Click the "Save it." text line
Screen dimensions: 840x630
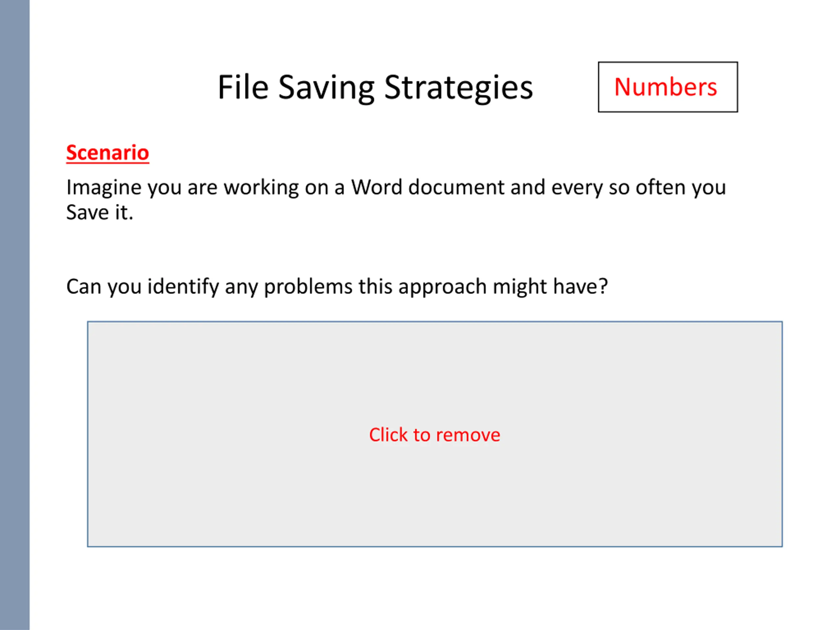tap(100, 212)
